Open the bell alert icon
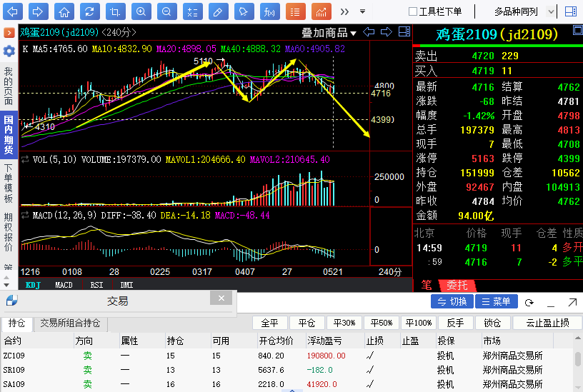Viewport: 583px width, 392px height. pyautogui.click(x=244, y=12)
